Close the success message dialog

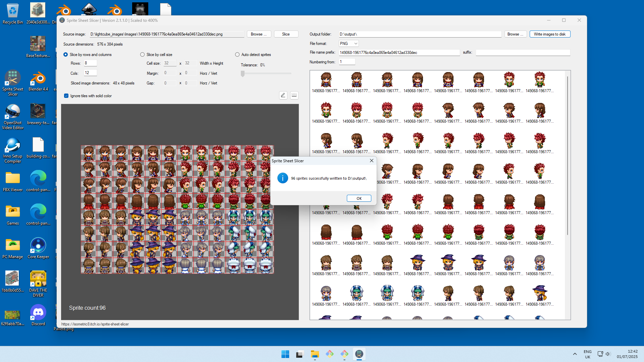pyautogui.click(x=372, y=161)
